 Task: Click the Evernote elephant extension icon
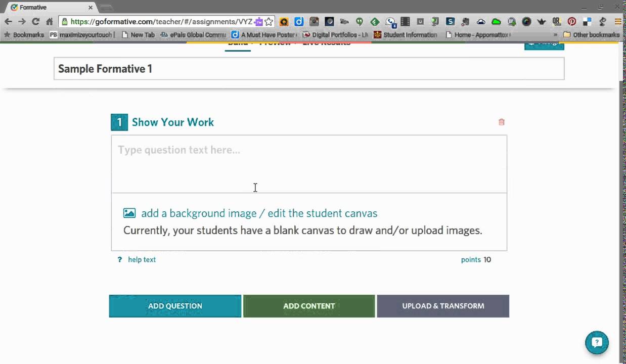(466, 22)
